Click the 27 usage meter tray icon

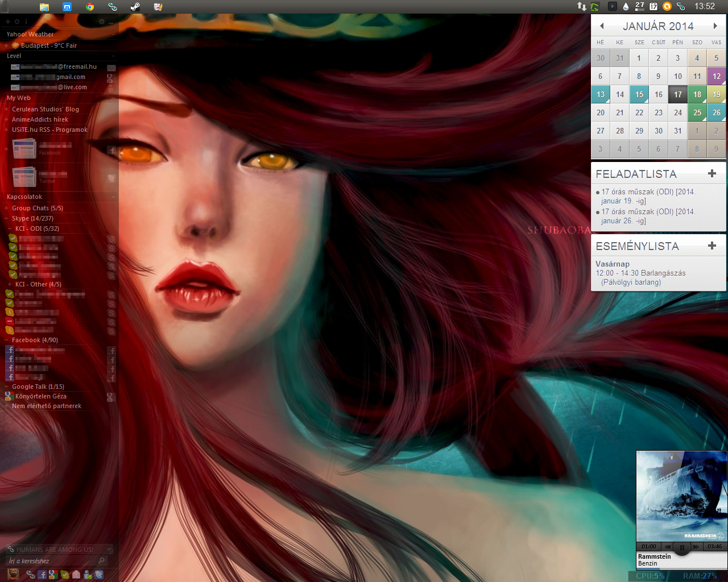640,6
